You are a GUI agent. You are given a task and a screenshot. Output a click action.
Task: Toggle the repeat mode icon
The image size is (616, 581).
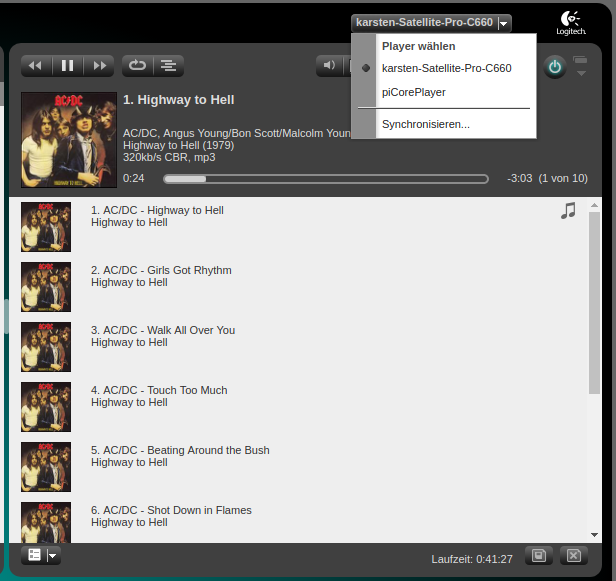click(x=138, y=66)
